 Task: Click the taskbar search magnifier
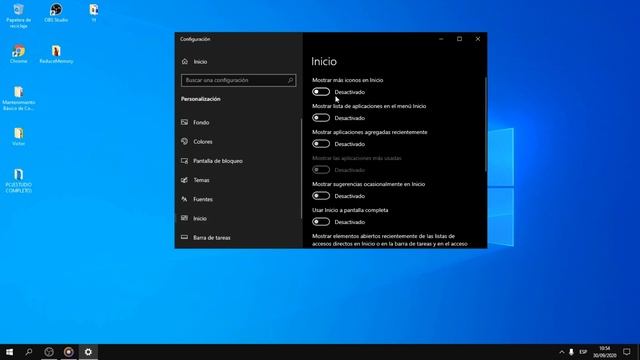29,352
